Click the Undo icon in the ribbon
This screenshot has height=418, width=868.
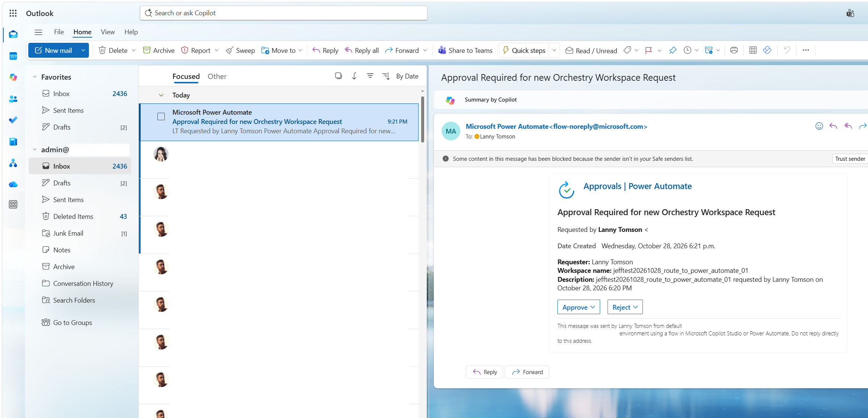(787, 50)
